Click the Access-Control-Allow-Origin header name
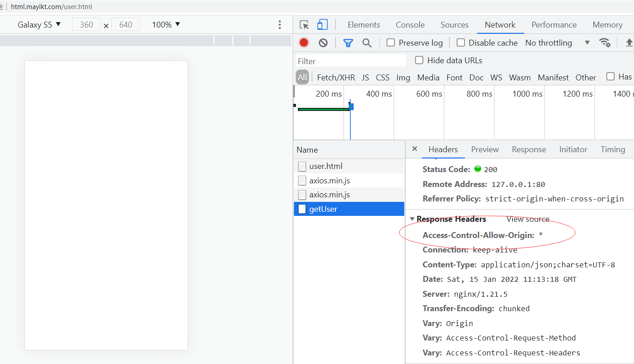The height and width of the screenshot is (364, 634). 478,235
